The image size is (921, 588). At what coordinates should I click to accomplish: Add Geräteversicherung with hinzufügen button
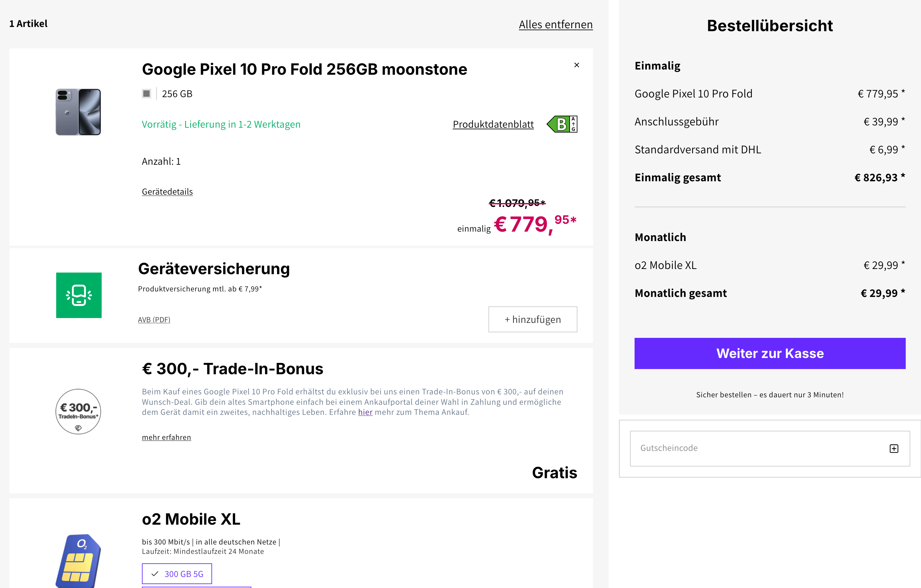[x=532, y=319]
